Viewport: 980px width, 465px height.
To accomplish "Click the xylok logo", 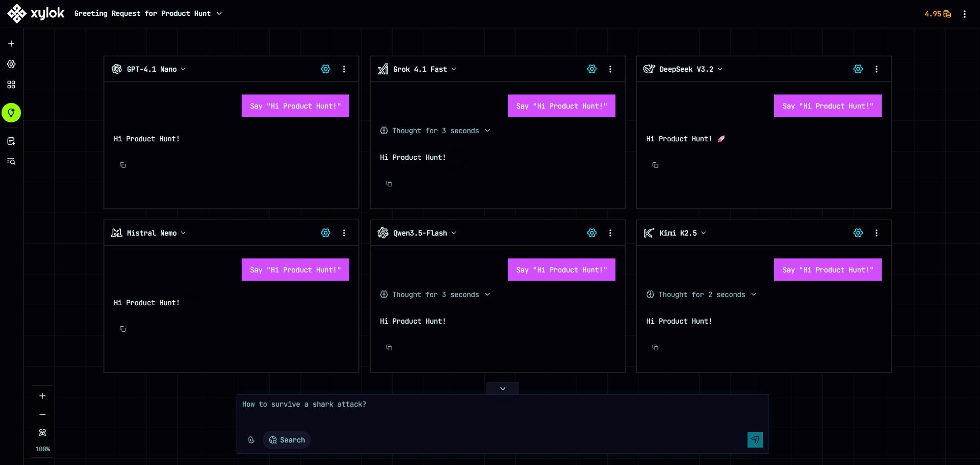I will [36, 13].
